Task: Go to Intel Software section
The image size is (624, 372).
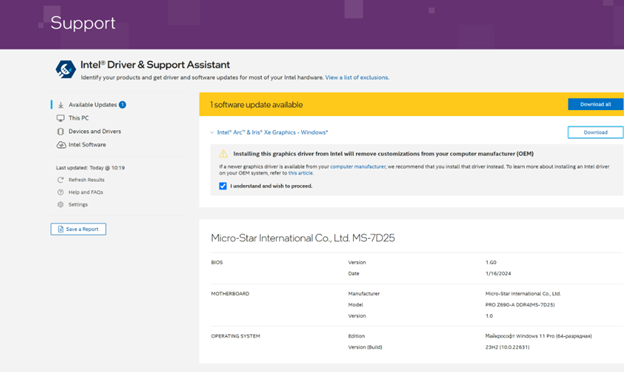Action: click(87, 144)
